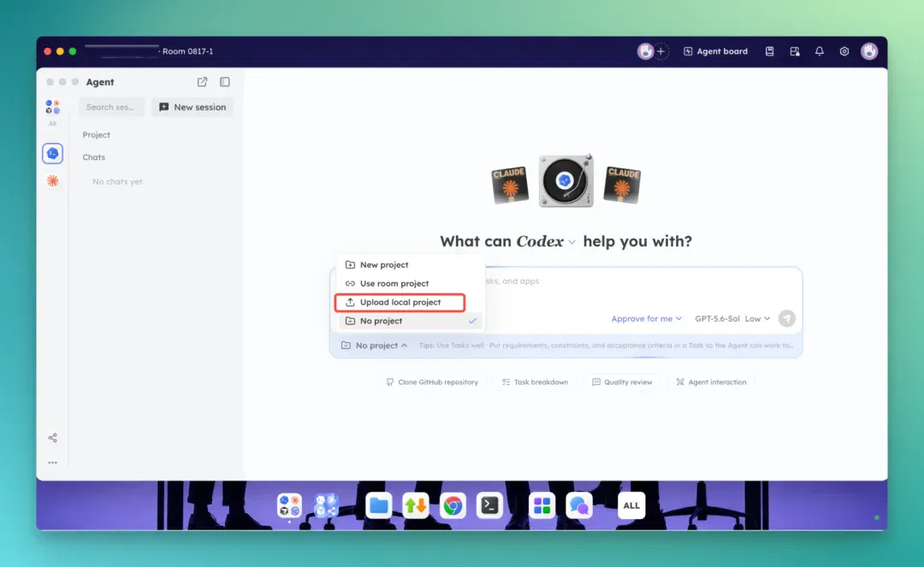
Task: Open the Project section
Action: 96,135
